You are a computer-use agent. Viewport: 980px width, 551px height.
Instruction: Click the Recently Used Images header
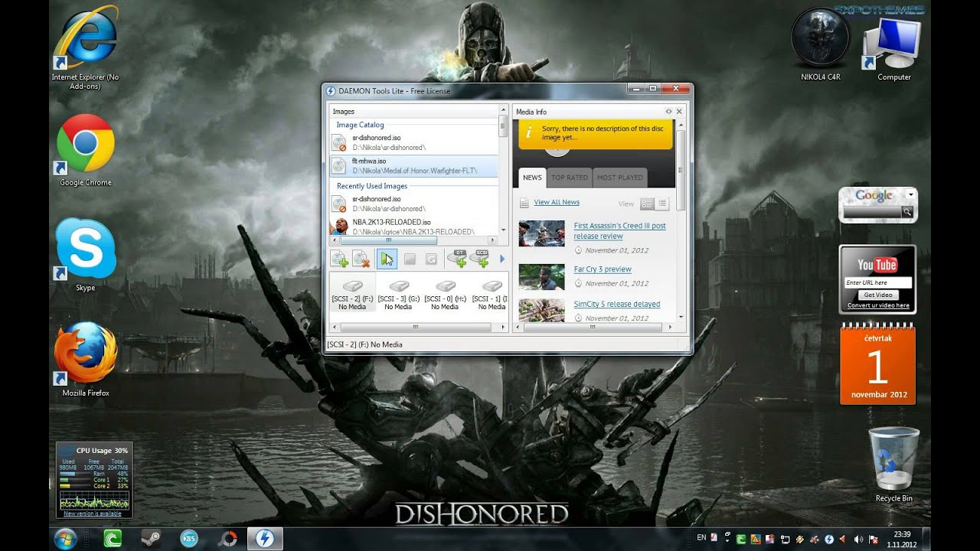point(372,186)
